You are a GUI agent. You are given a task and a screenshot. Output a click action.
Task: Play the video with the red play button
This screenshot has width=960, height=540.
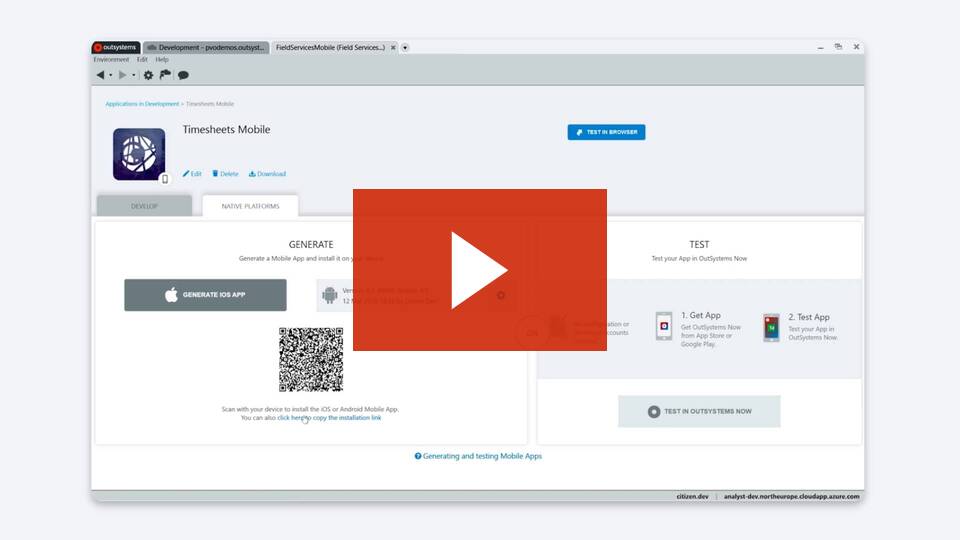(x=479, y=270)
